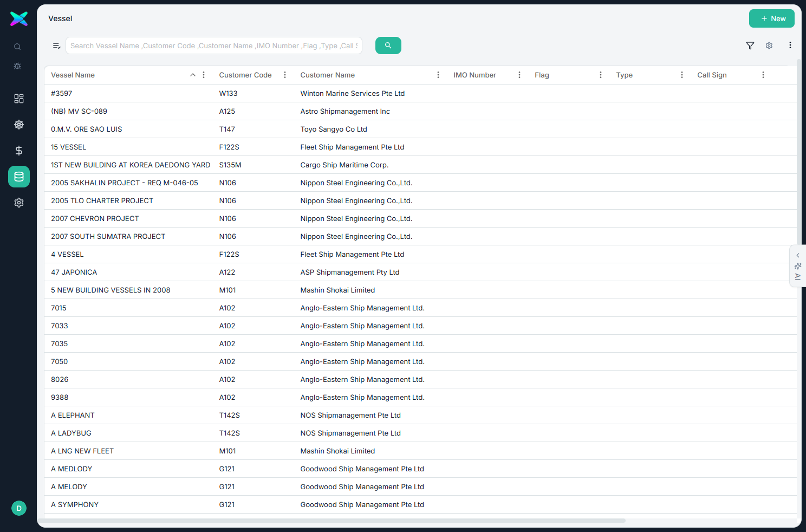
Task: Expand the AI side panel chevron
Action: coord(798,255)
